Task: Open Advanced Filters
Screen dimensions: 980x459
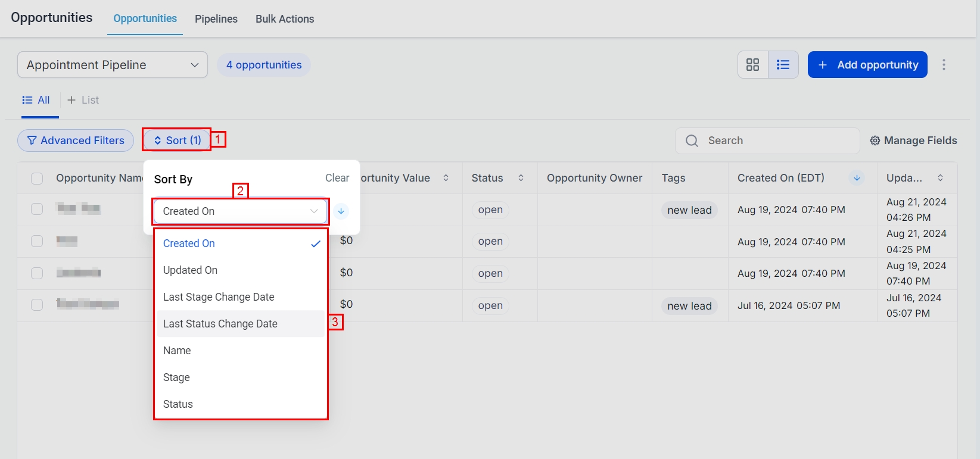Action: click(76, 140)
